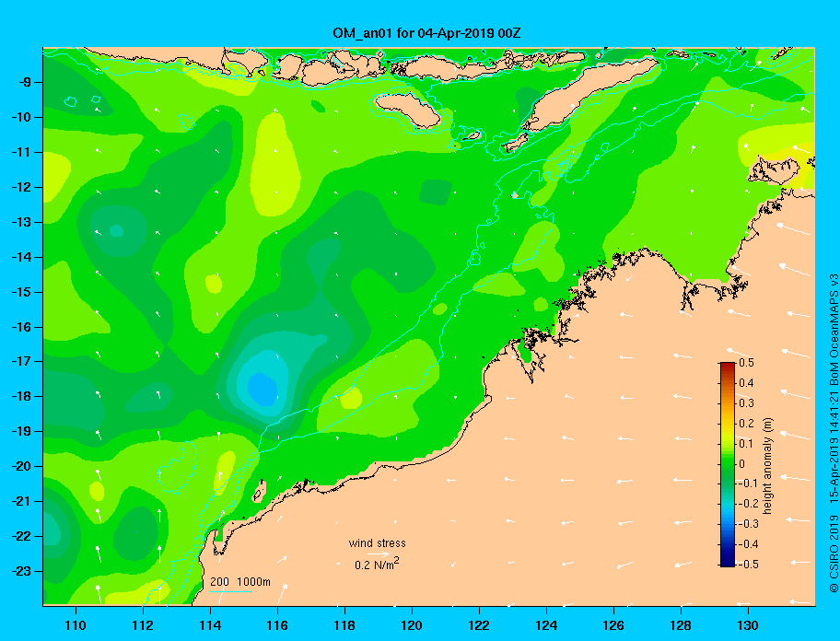Click the blue low-anomaly eddy core near 116E 18S
Viewport: 840px width, 641px height.
263,389
